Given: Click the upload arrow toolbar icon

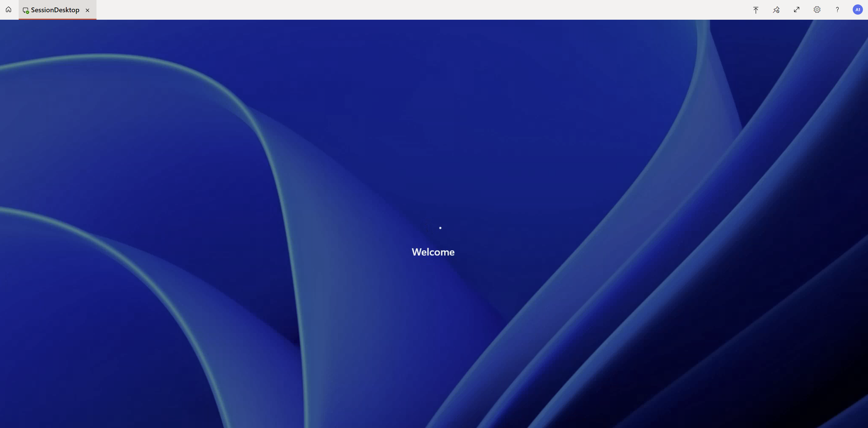Looking at the screenshot, I should pyautogui.click(x=756, y=10).
